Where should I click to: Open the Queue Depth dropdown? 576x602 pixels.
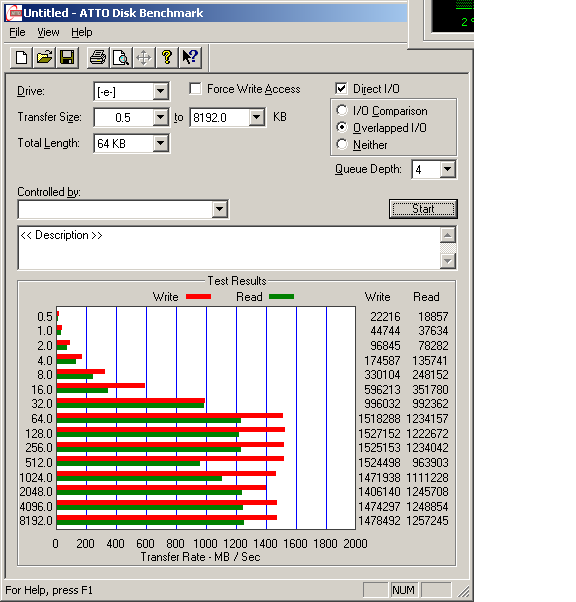coord(448,169)
